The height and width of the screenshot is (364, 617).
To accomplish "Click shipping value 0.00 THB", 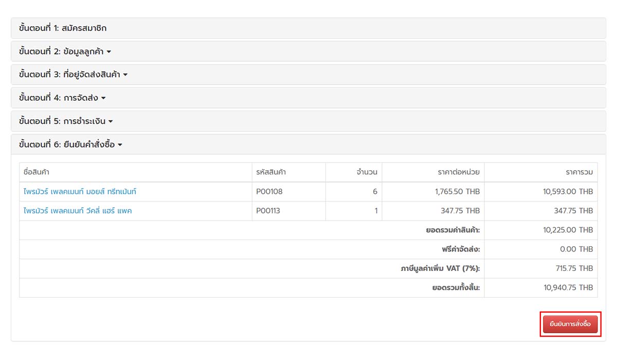I will point(576,249).
